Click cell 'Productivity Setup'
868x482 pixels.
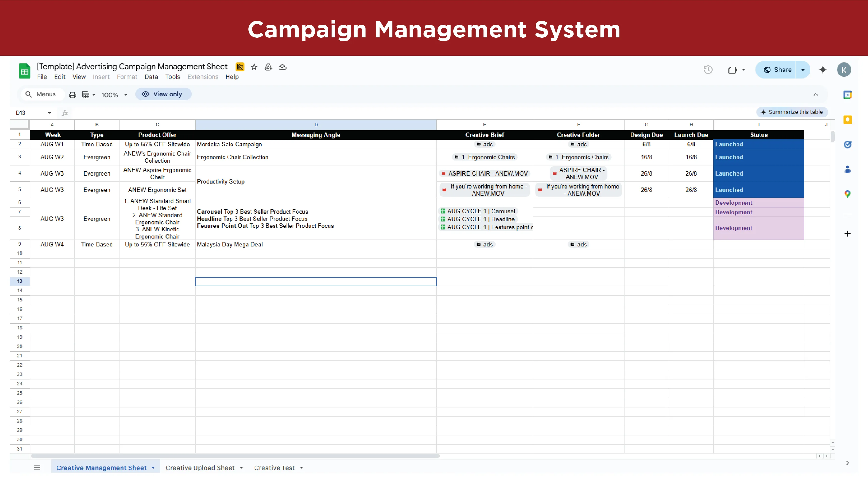[316, 182]
